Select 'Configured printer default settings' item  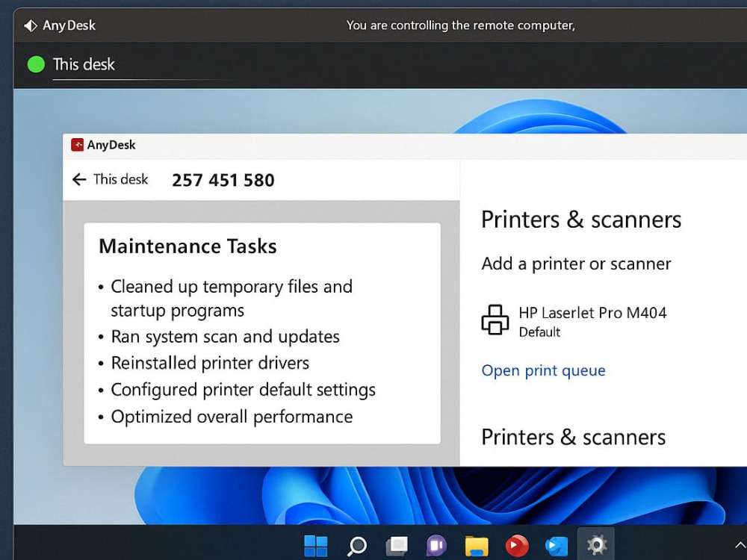click(x=237, y=390)
